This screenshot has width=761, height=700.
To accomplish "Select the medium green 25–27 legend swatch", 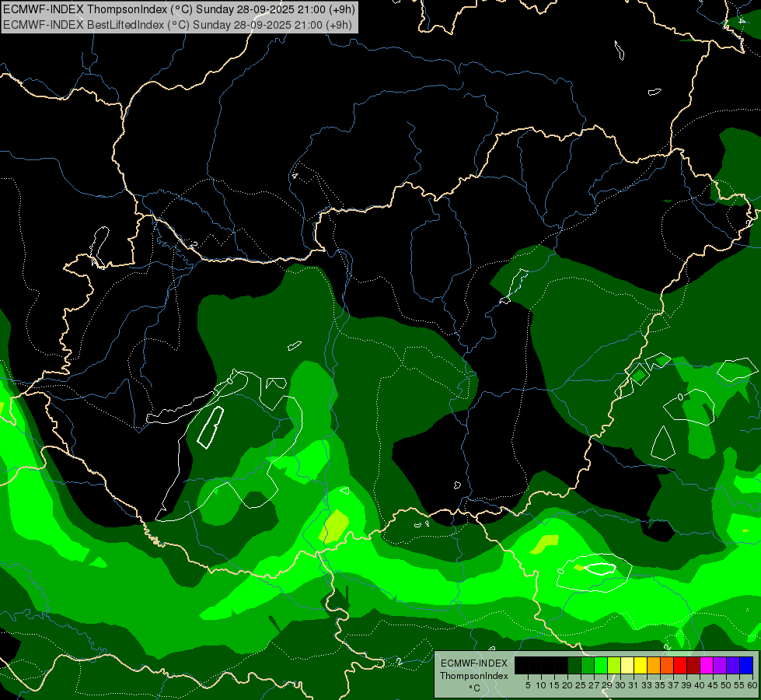I will 588,666.
